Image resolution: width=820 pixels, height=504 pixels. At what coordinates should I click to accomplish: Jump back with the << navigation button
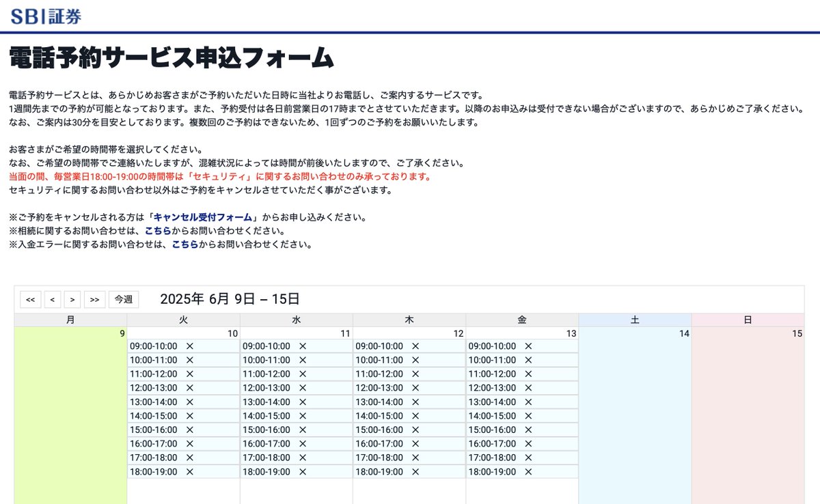31,299
